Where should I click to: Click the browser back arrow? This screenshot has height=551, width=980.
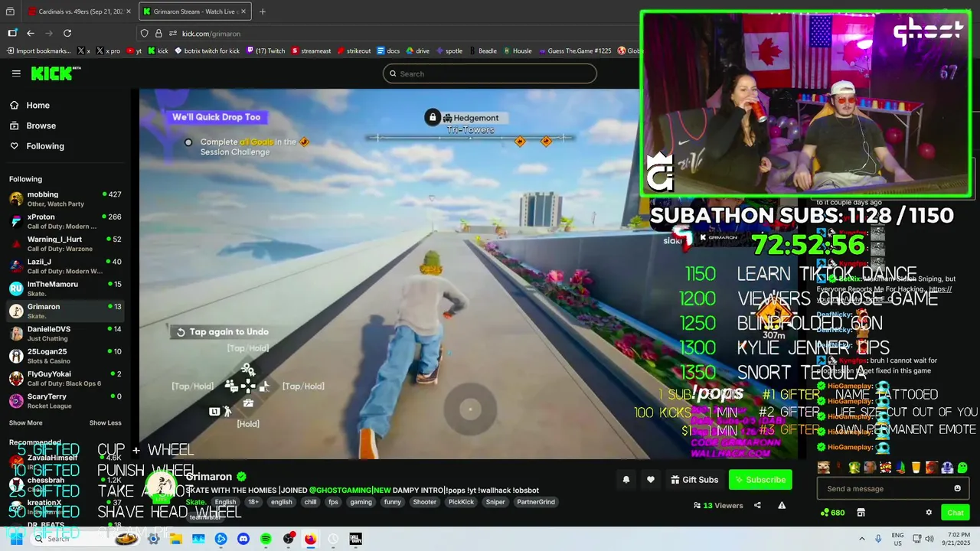click(31, 33)
